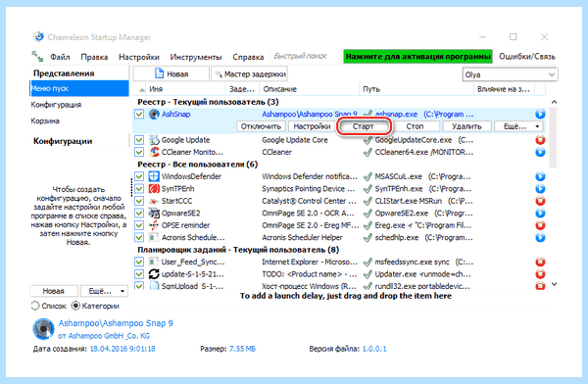
Task: Click the StartCCC program icon
Action: click(154, 201)
